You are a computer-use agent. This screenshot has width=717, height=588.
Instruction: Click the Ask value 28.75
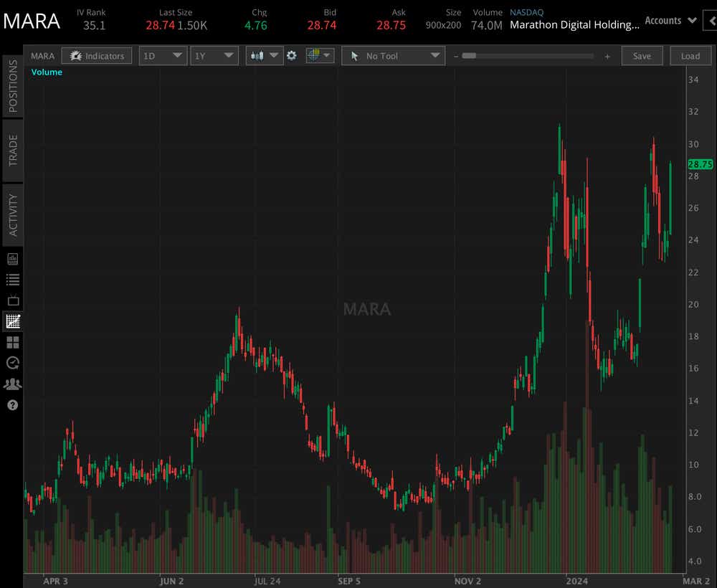pyautogui.click(x=391, y=26)
